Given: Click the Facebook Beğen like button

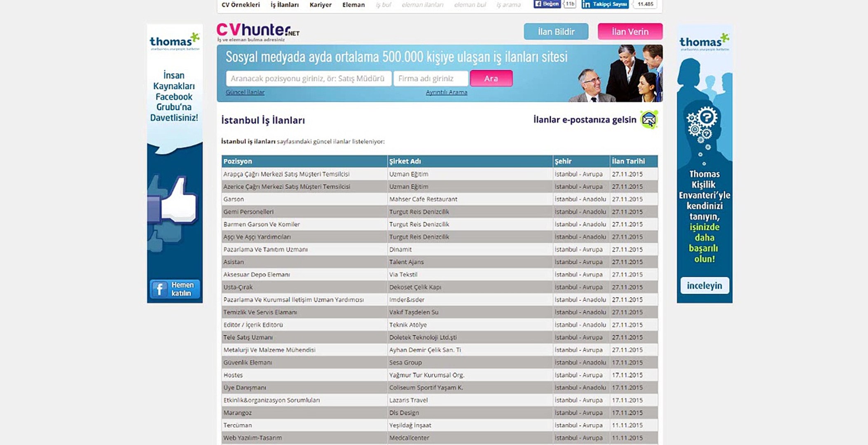Looking at the screenshot, I should tap(547, 4).
